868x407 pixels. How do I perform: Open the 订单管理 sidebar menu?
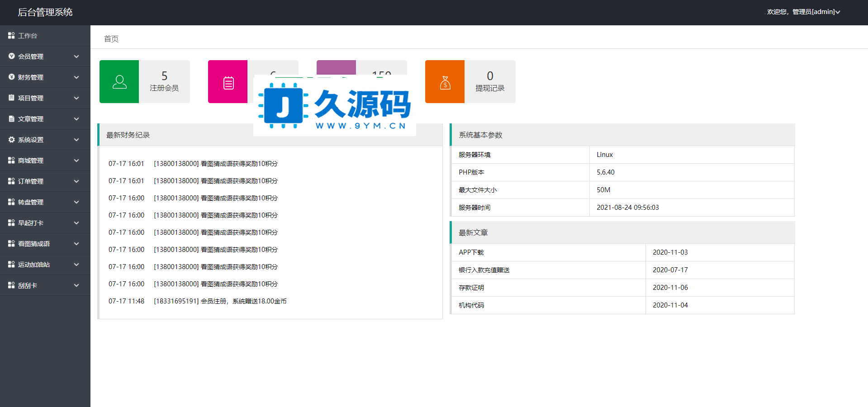(31, 181)
